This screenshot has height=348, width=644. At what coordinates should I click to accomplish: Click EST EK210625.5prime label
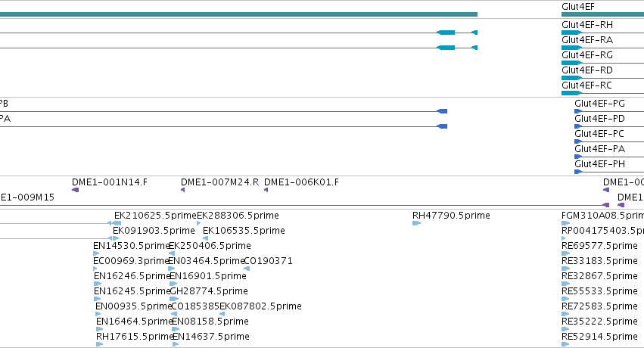click(x=155, y=216)
